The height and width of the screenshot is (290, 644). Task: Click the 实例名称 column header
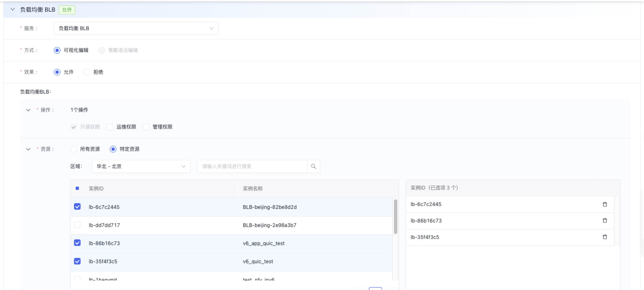pyautogui.click(x=253, y=188)
